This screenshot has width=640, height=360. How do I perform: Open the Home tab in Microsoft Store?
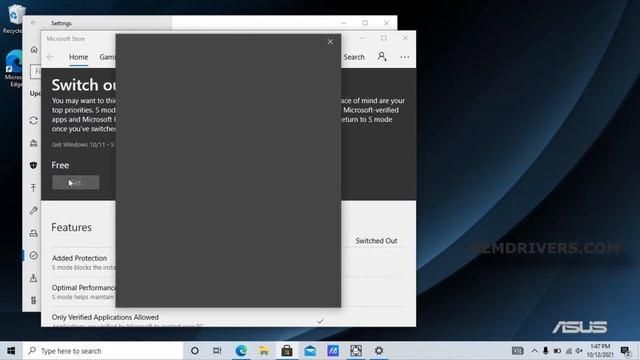(78, 57)
